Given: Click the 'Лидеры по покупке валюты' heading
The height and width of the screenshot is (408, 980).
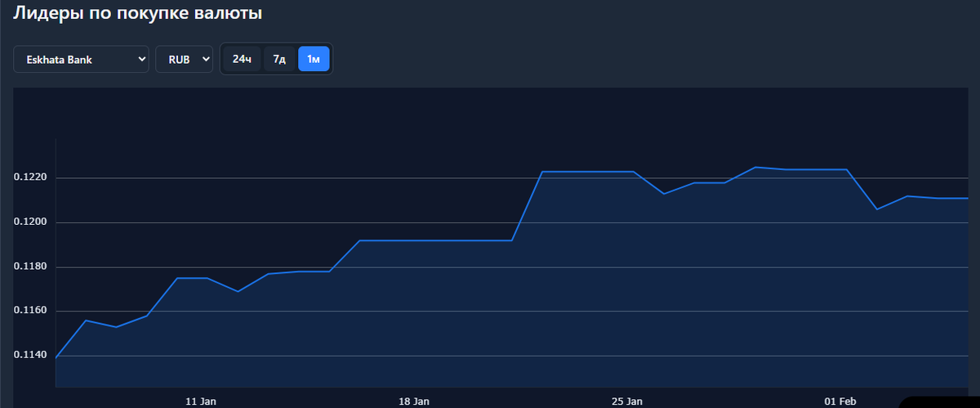Looking at the screenshot, I should click(x=138, y=14).
